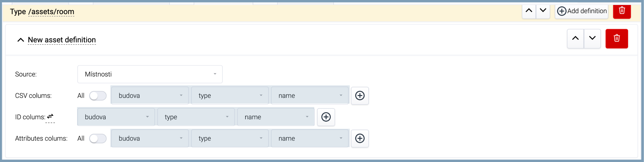
Task: Open the type dropdown in ID colums
Action: (x=196, y=117)
